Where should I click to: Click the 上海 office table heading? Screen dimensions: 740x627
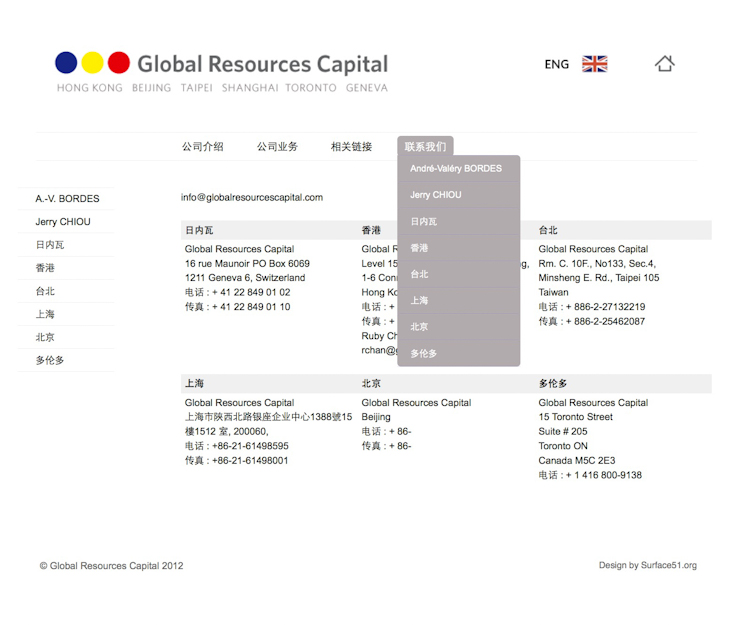pos(194,384)
